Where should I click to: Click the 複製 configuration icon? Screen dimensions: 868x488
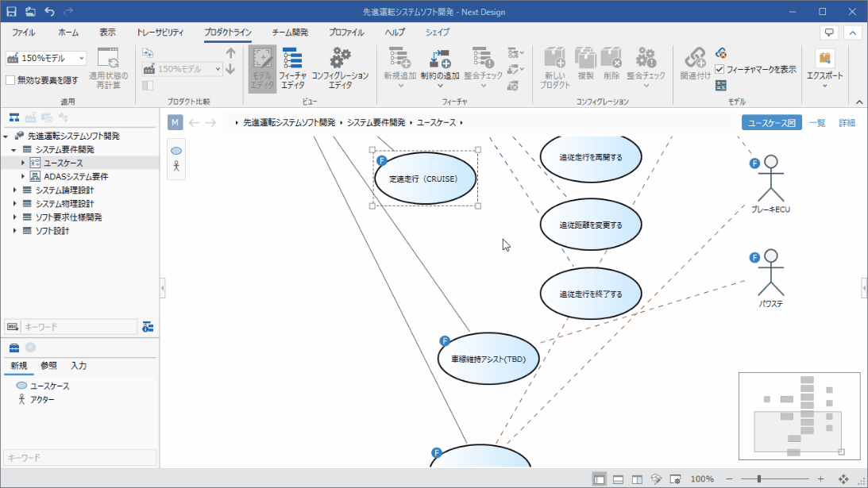(585, 64)
